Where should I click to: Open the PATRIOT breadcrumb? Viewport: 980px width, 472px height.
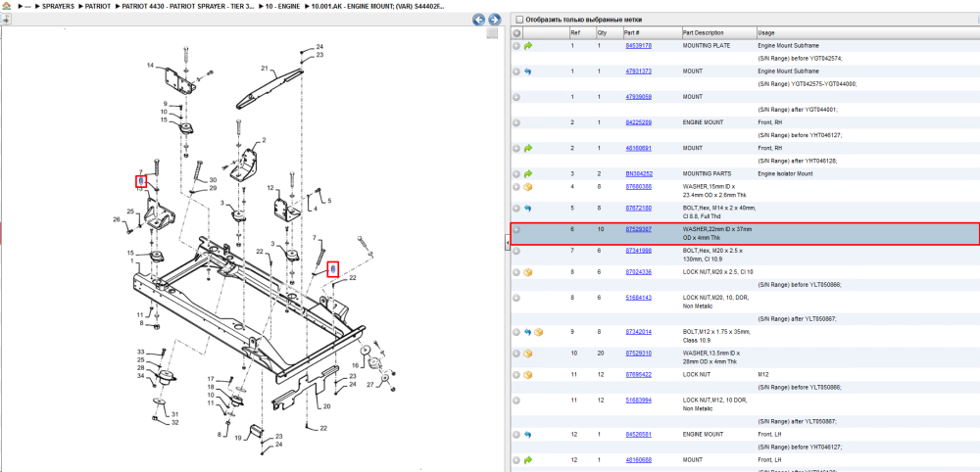pyautogui.click(x=98, y=6)
